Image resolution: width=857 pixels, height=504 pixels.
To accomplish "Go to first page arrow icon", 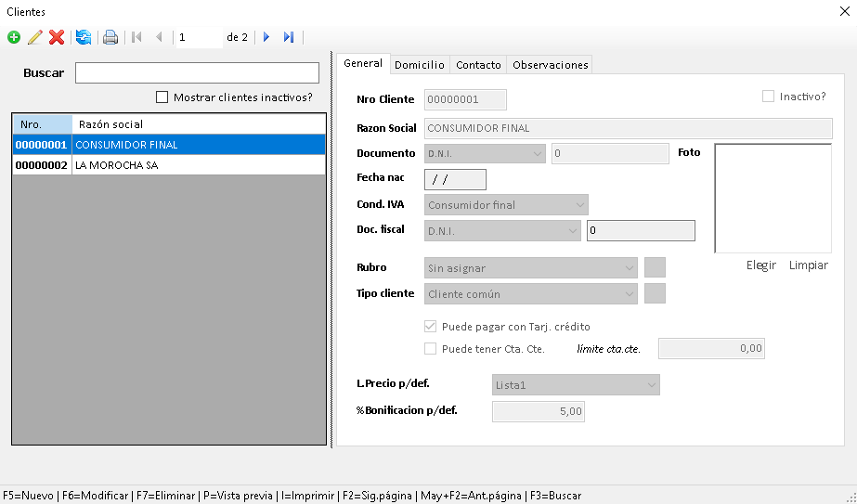I will 136,37.
